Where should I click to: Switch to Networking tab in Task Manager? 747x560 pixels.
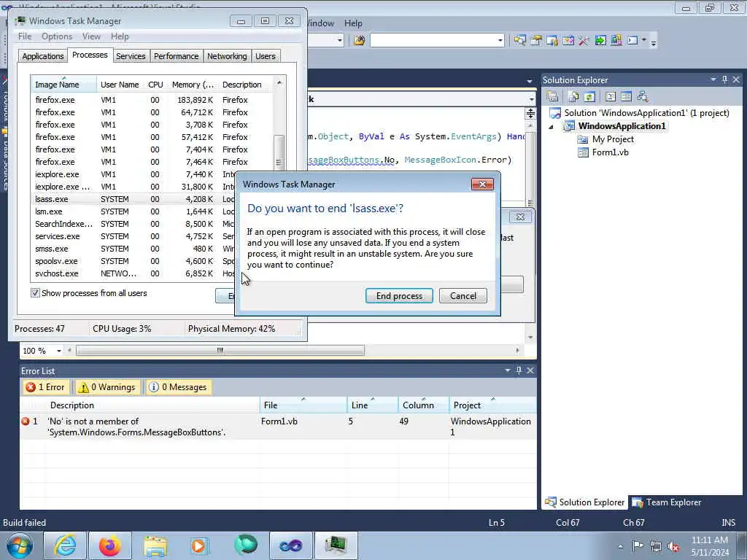(227, 55)
